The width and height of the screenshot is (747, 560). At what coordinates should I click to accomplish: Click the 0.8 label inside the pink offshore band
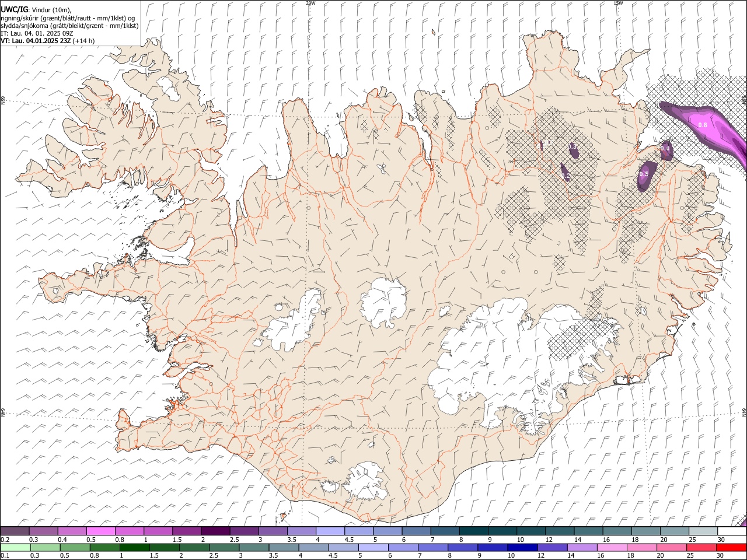[703, 125]
